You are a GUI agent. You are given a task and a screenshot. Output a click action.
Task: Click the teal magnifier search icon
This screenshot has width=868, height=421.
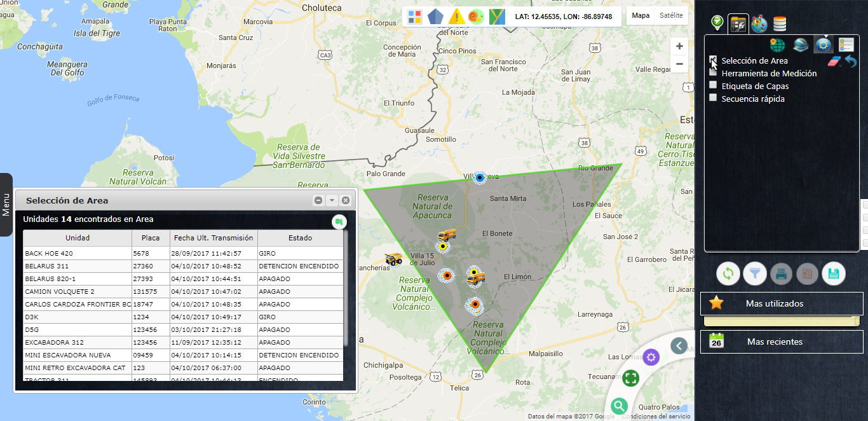pos(619,406)
